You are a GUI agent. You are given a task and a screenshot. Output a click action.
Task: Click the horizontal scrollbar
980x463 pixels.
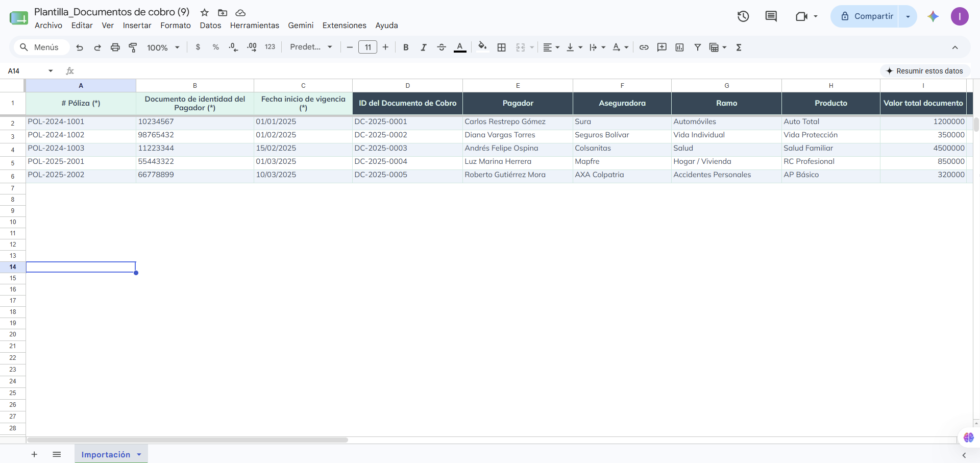pyautogui.click(x=187, y=440)
